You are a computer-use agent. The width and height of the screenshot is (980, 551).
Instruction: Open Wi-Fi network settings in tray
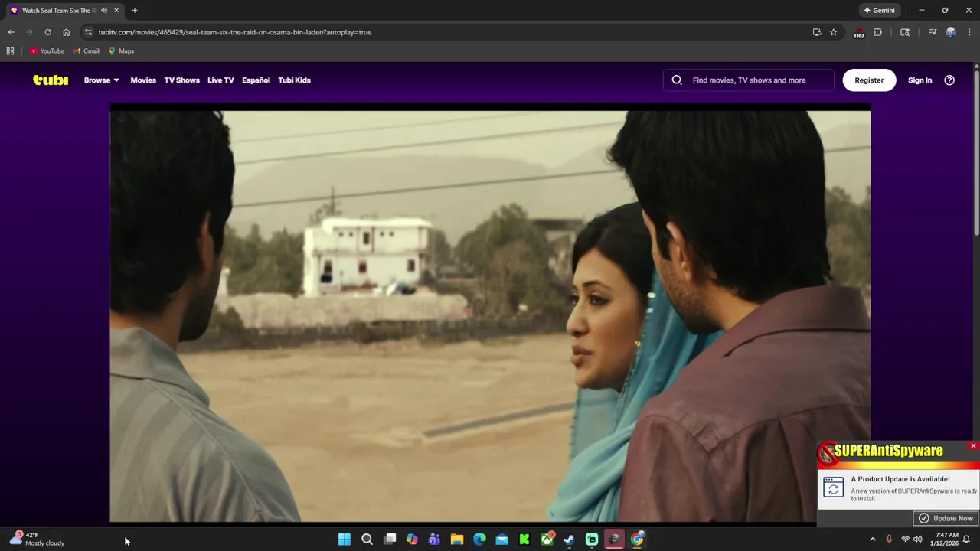point(905,540)
